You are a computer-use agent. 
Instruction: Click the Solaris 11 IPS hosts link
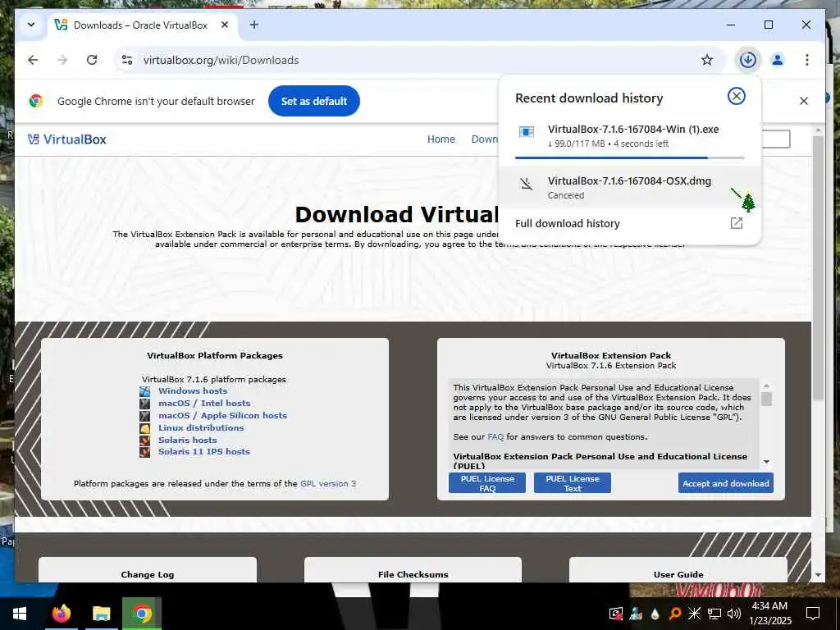coord(204,452)
